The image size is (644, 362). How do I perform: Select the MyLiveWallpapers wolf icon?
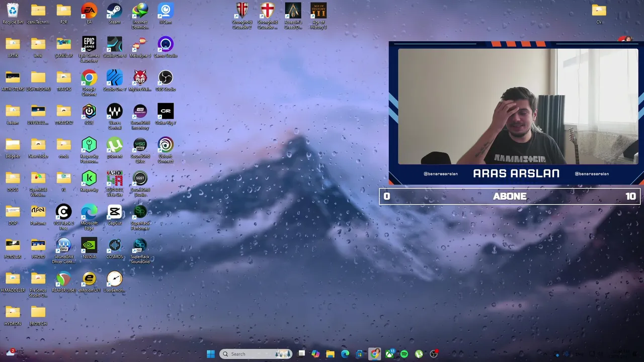click(140, 81)
